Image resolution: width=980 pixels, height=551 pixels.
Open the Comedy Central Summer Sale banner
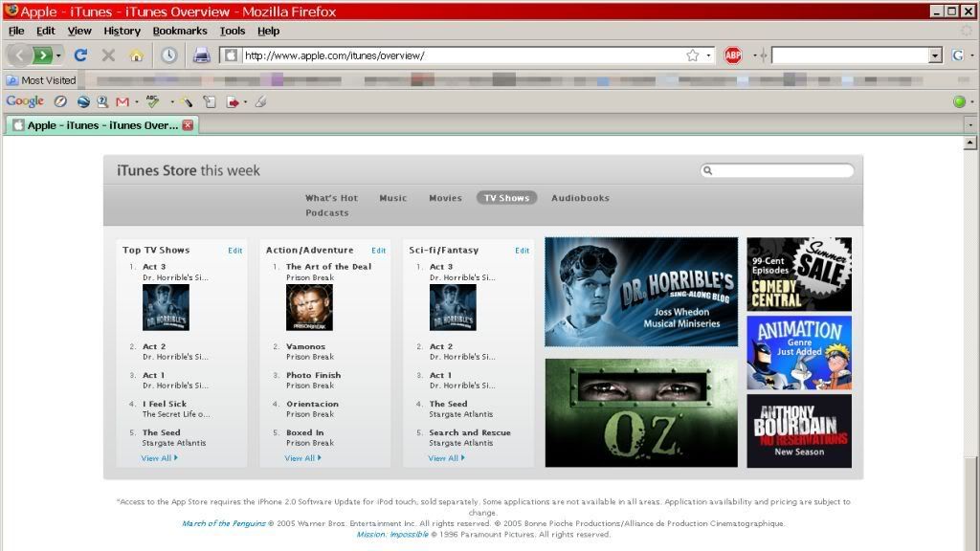(799, 275)
